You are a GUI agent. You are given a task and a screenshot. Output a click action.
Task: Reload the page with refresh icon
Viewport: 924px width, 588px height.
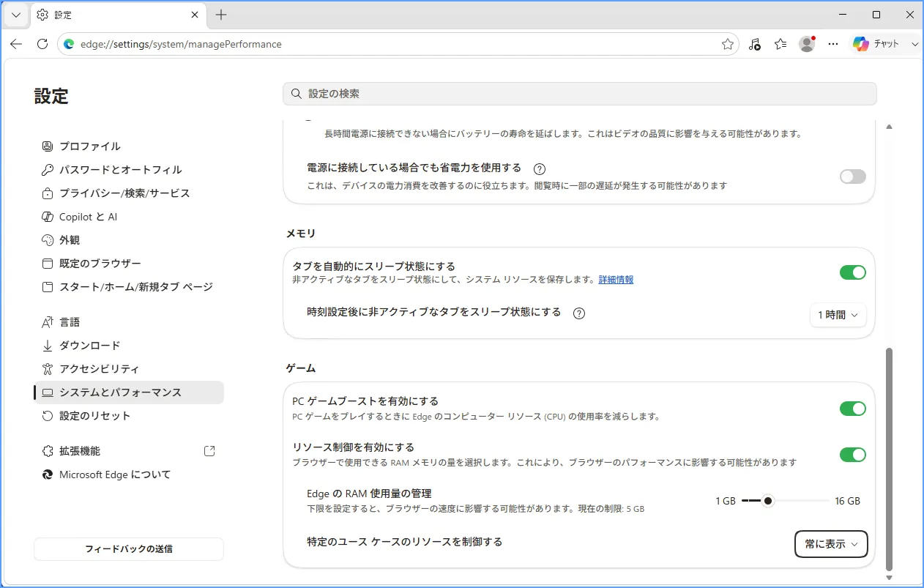(x=42, y=44)
